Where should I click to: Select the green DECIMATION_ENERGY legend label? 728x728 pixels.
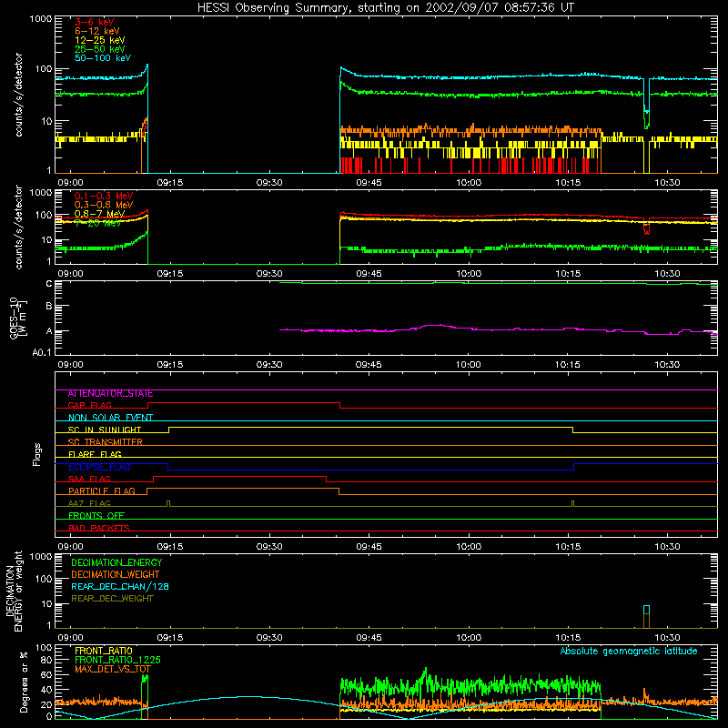[x=116, y=562]
